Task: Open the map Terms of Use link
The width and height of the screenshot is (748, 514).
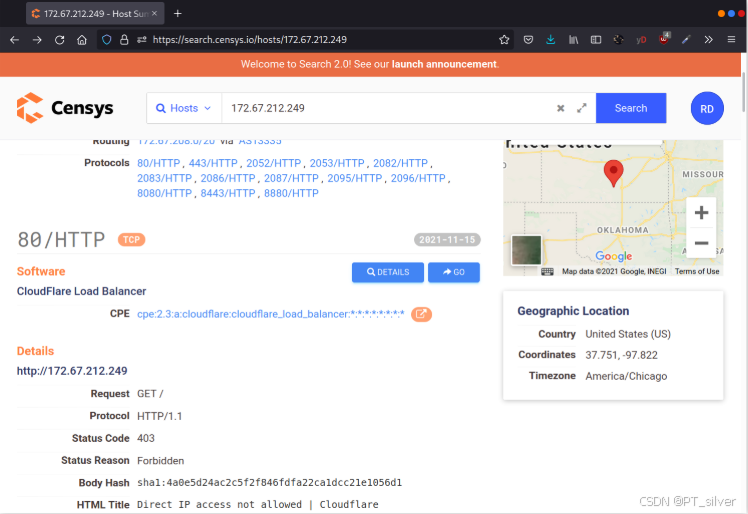Action: (x=696, y=272)
